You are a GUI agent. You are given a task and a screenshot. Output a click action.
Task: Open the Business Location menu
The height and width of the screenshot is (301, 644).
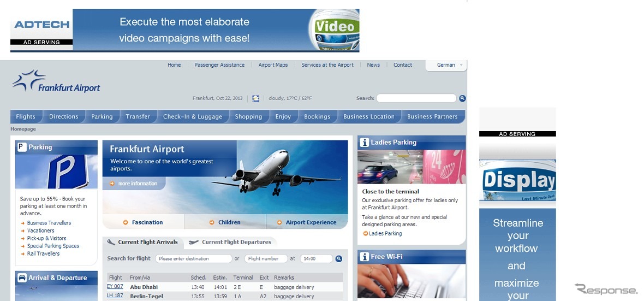click(369, 117)
